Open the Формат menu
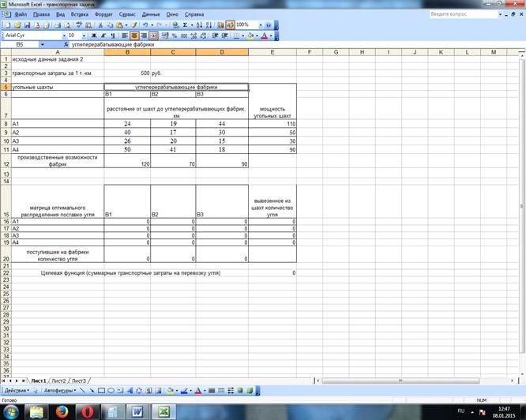The width and height of the screenshot is (526, 420). [x=103, y=14]
